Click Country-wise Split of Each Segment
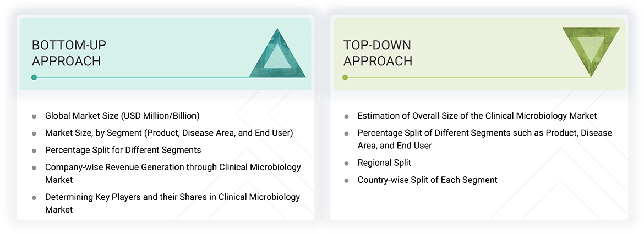The height and width of the screenshot is (234, 644). pyautogui.click(x=427, y=180)
